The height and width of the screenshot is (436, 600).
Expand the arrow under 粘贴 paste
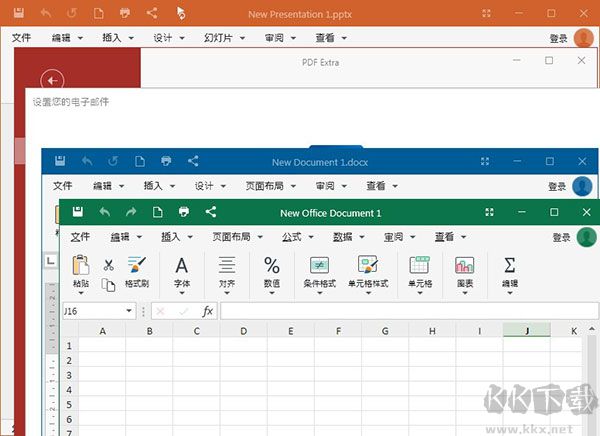pyautogui.click(x=81, y=293)
